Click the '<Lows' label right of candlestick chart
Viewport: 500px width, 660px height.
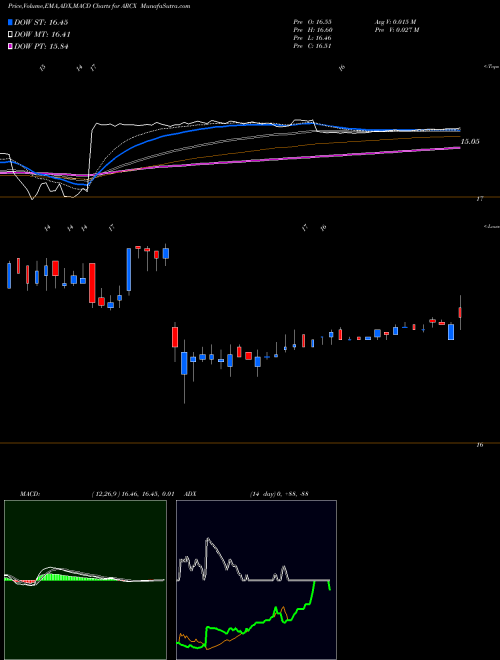(491, 226)
